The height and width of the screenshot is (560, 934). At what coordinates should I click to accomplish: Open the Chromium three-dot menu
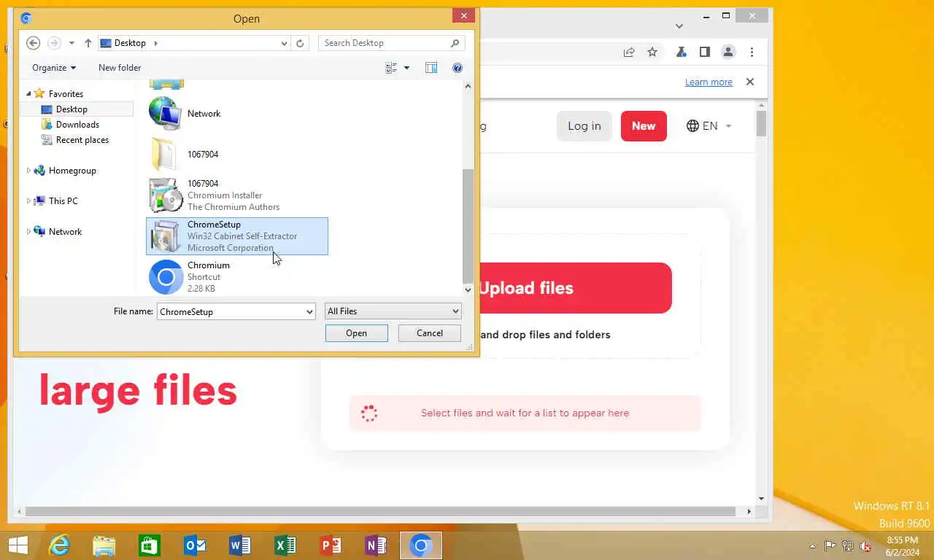[x=752, y=52]
